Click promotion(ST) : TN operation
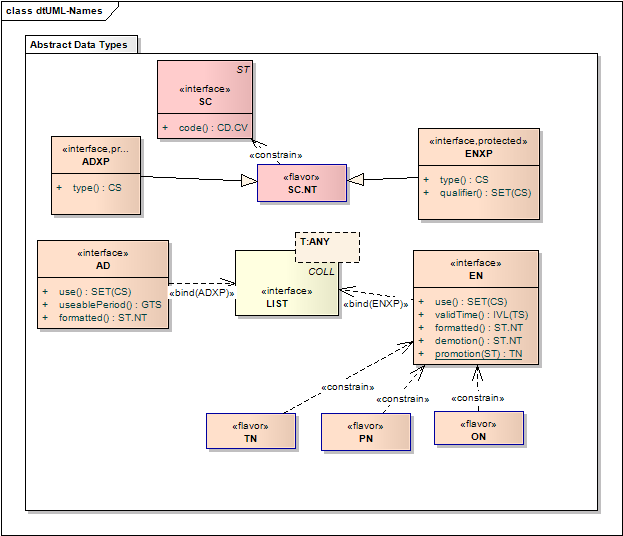 [x=478, y=354]
